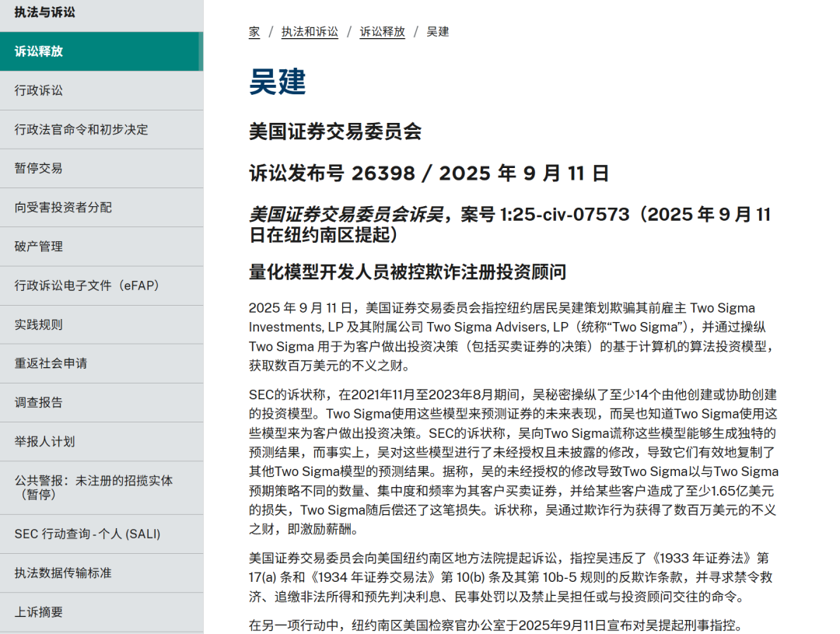Click breadcrumb link 诉讼释放
840x634 pixels.
383,32
